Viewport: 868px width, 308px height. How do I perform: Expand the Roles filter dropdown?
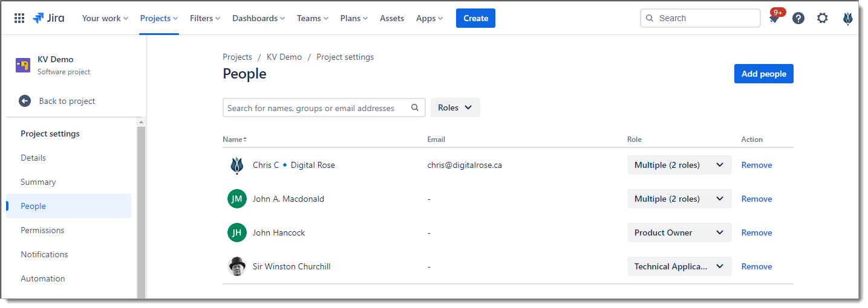[455, 107]
